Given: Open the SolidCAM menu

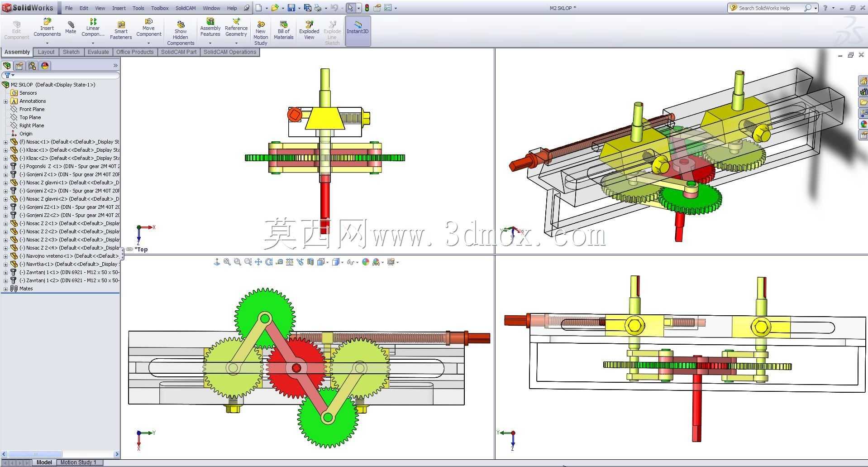Looking at the screenshot, I should [x=186, y=8].
